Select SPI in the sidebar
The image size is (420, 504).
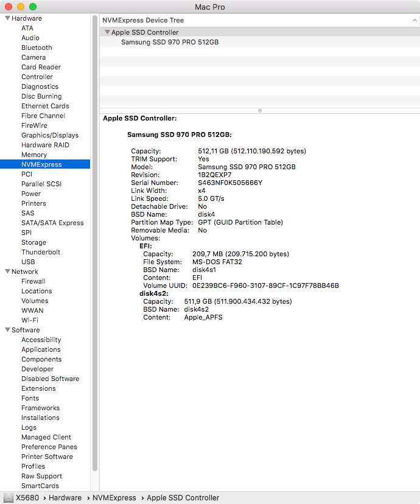(26, 233)
